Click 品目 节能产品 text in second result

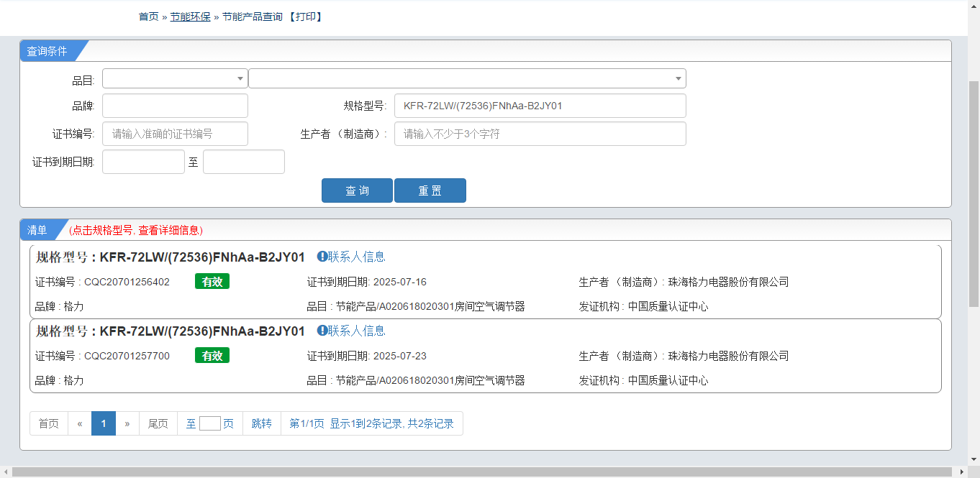click(416, 380)
